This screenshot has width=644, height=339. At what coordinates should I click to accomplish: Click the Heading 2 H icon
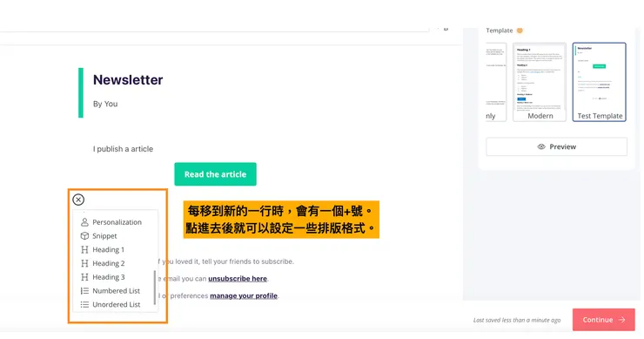[x=84, y=263]
